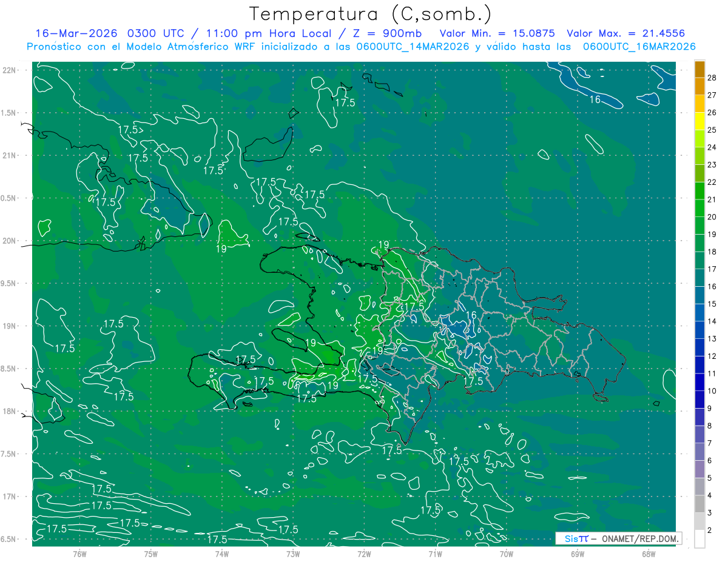This screenshot has width=728, height=562.
Task: Click "Valor Max. = 21.4556" text
Action: tap(625, 33)
